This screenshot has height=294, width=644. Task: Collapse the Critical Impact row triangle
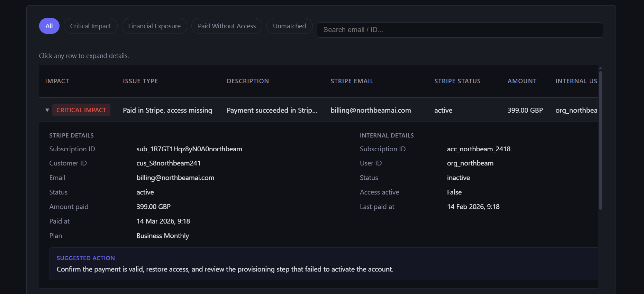pos(47,110)
